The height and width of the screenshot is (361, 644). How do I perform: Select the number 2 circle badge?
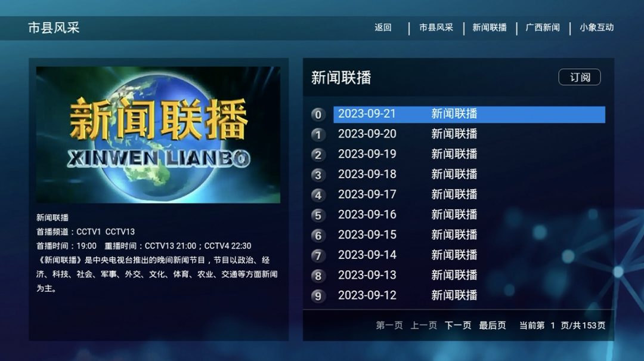pos(318,155)
